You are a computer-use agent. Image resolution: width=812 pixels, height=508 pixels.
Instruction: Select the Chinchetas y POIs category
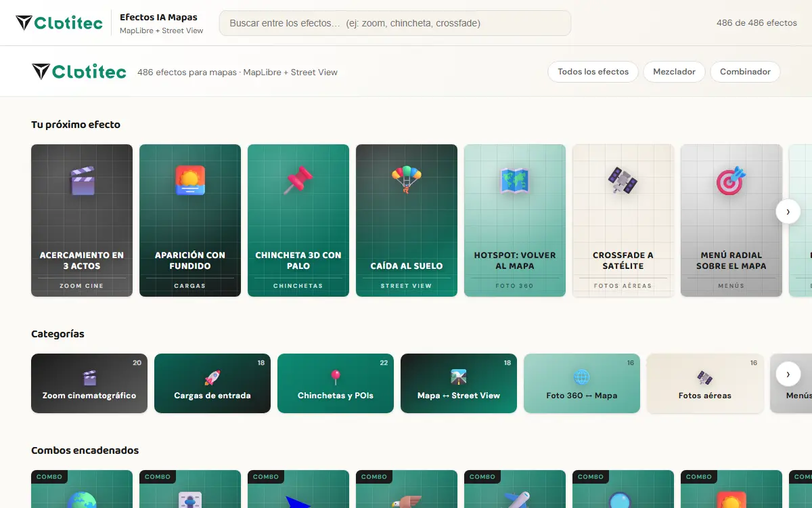tap(336, 383)
